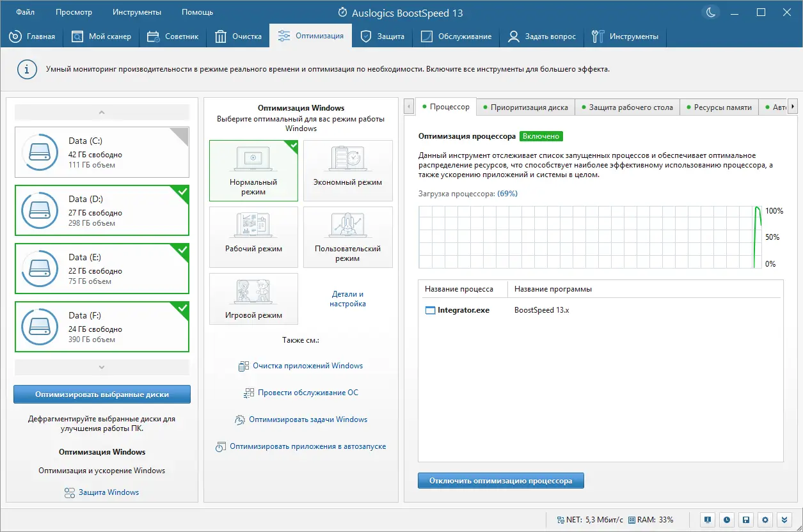The image size is (803, 532).
Task: Open Детали и настройка link
Action: click(x=347, y=299)
